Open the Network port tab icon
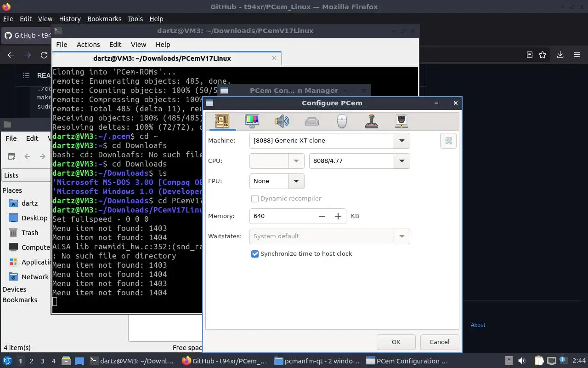588x368 pixels. (401, 121)
